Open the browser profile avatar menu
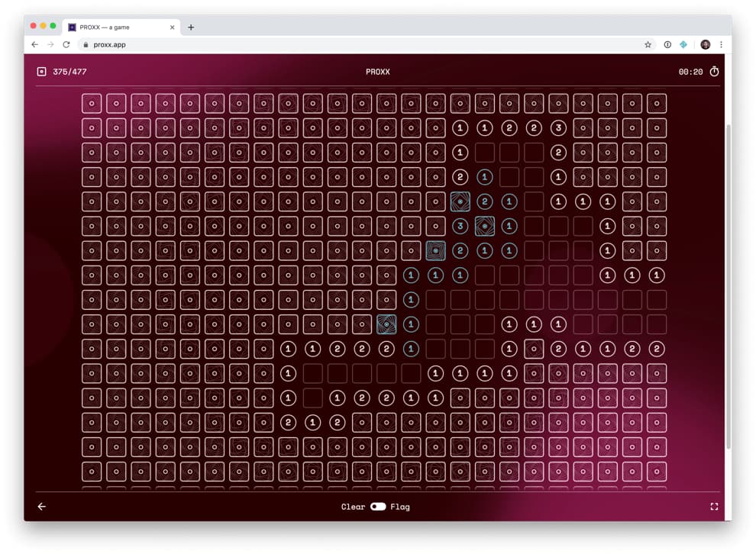The width and height of the screenshot is (756, 554). click(x=705, y=44)
